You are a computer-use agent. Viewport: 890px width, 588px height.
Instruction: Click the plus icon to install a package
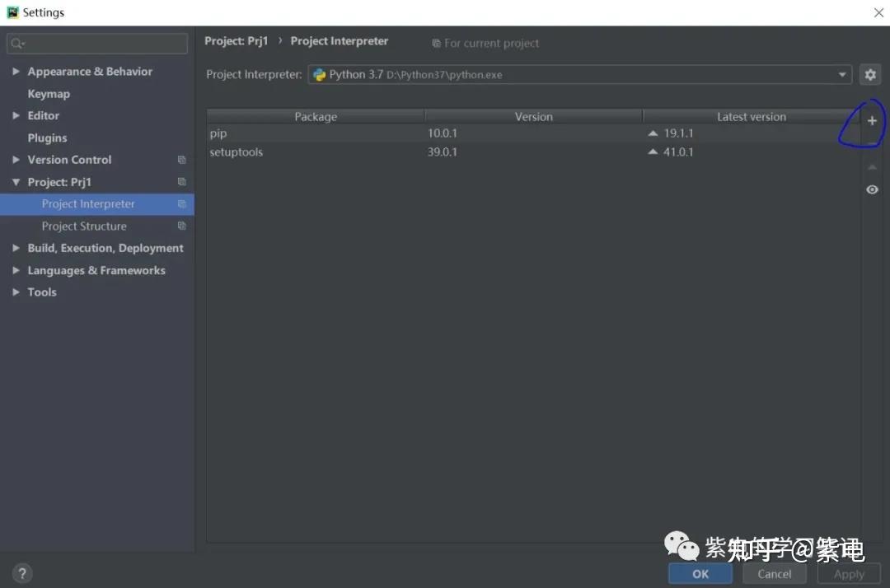[871, 120]
